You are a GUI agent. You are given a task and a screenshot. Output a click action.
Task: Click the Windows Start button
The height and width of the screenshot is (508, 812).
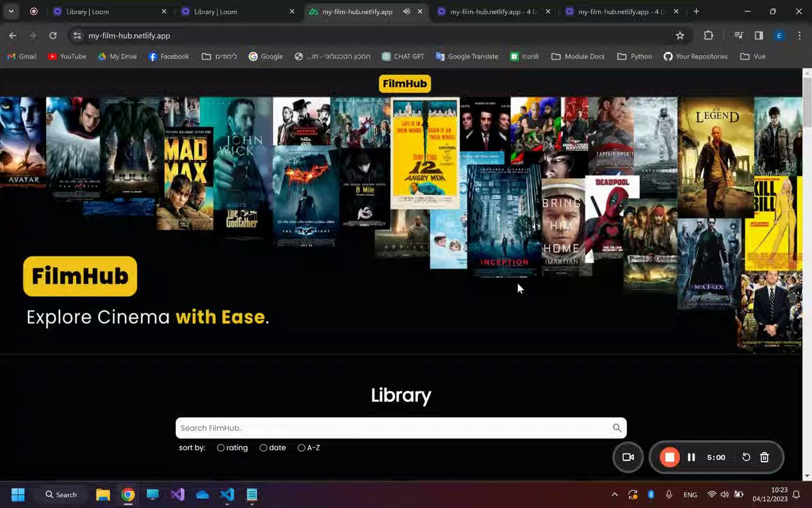18,495
